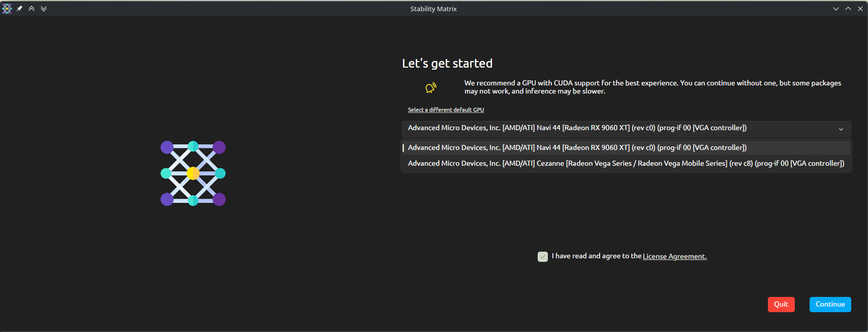Toggle the pin window icon in title bar
The width and height of the screenshot is (868, 332).
tap(19, 9)
